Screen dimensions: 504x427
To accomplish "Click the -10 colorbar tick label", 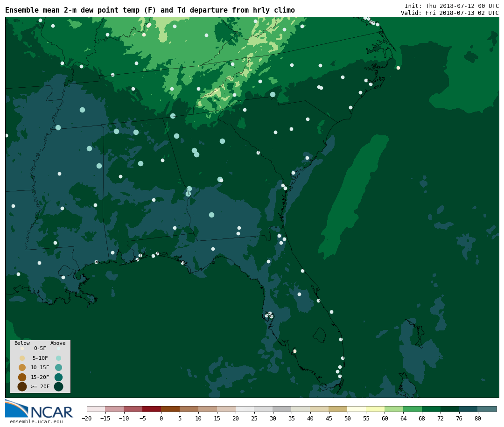I will [124, 418].
